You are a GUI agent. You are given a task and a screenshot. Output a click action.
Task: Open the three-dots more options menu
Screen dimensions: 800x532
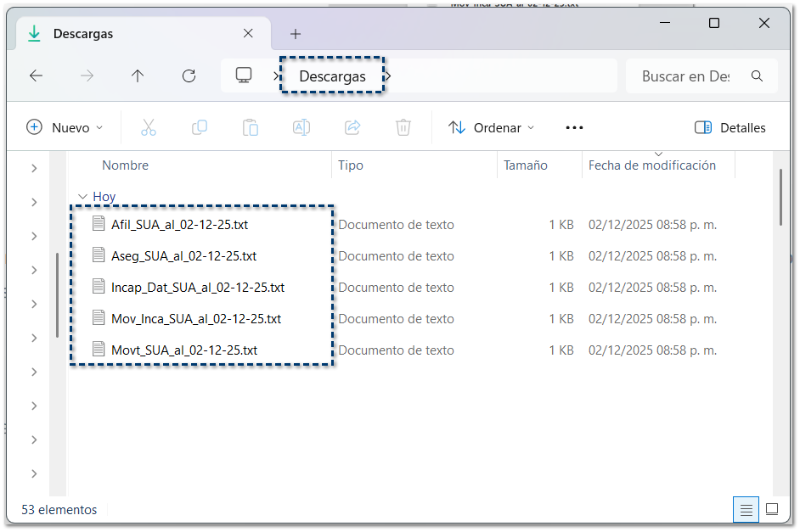click(574, 127)
